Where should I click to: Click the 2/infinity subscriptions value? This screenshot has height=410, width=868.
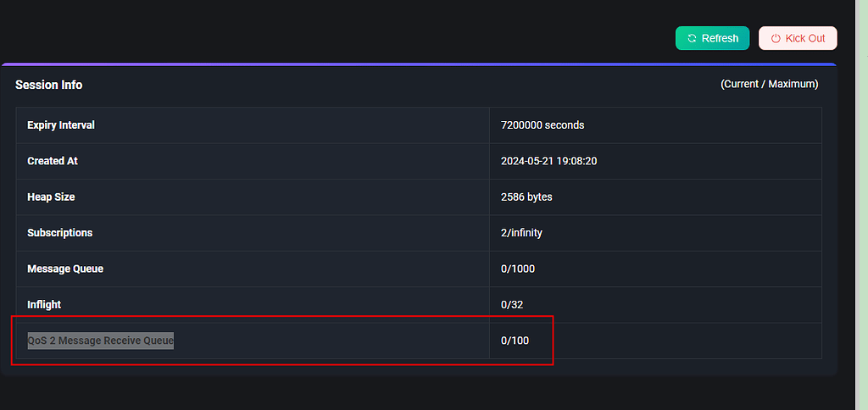click(x=521, y=233)
